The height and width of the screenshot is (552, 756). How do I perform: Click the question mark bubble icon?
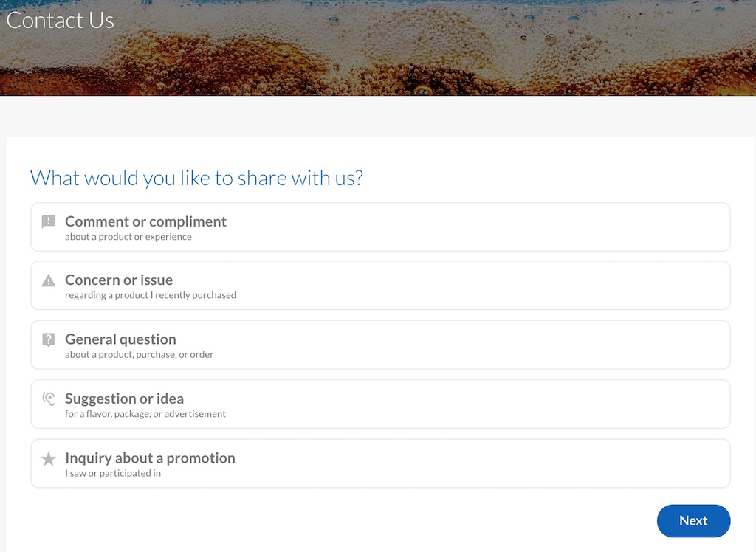[x=49, y=340]
